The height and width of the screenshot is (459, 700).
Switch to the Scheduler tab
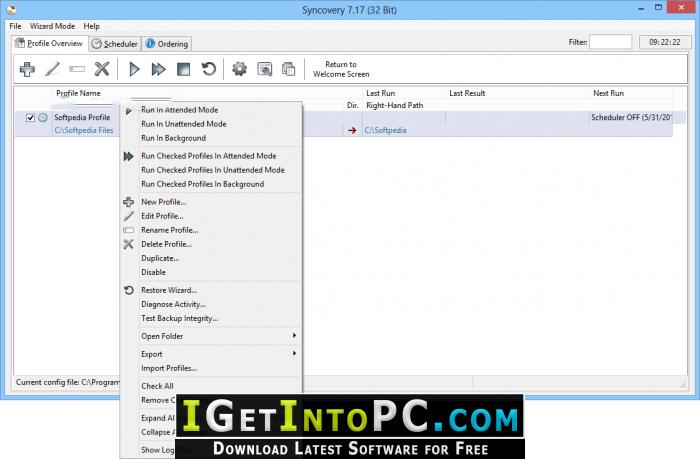click(x=115, y=44)
